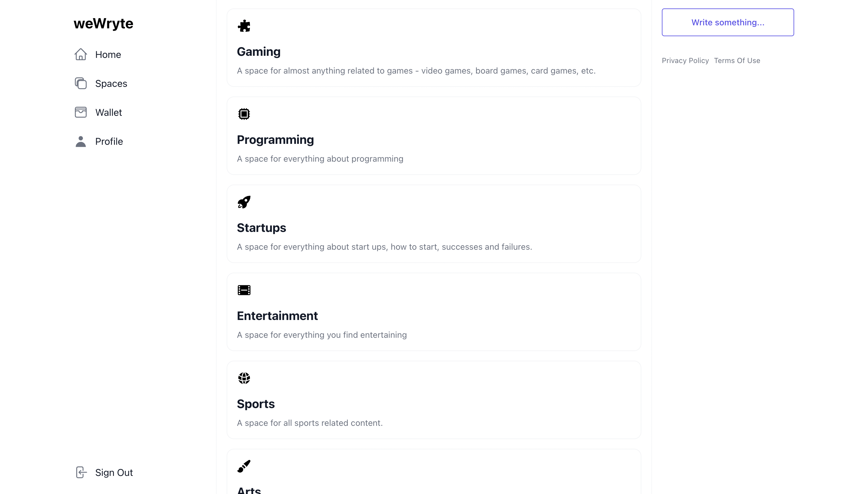Image resolution: width=868 pixels, height=494 pixels.
Task: Open the Entertainment space card
Action: coord(434,312)
